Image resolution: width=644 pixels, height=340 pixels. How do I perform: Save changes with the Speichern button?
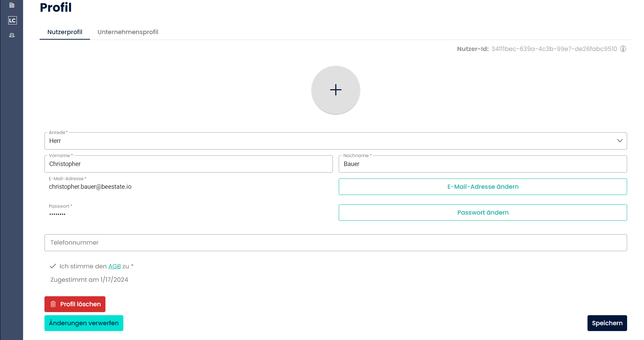(607, 323)
